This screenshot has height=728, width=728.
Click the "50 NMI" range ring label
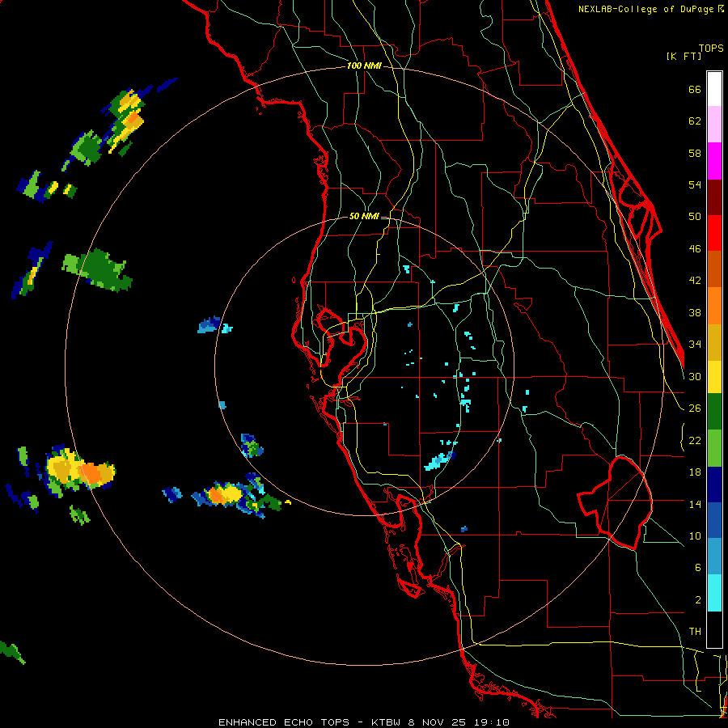pos(364,216)
